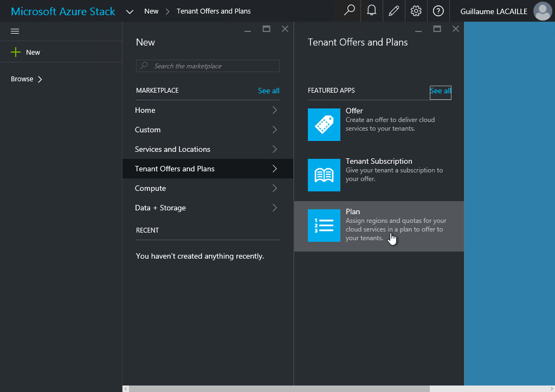The height and width of the screenshot is (392, 555).
Task: Click New in the left sidebar
Action: 33,52
